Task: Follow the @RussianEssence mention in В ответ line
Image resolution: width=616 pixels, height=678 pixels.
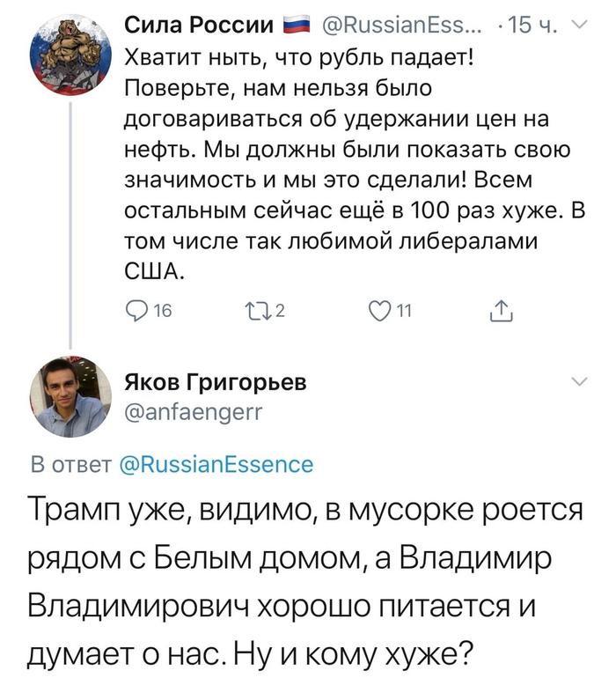Action: (x=214, y=464)
